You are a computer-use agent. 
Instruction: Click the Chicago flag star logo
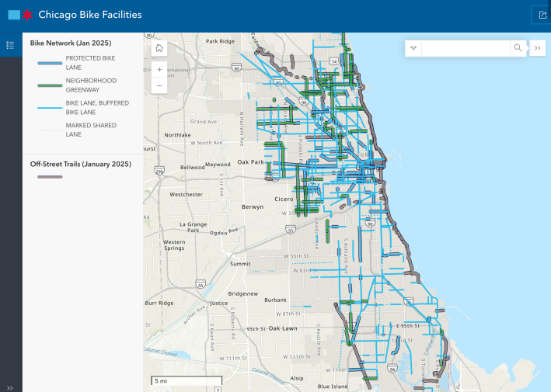27,15
